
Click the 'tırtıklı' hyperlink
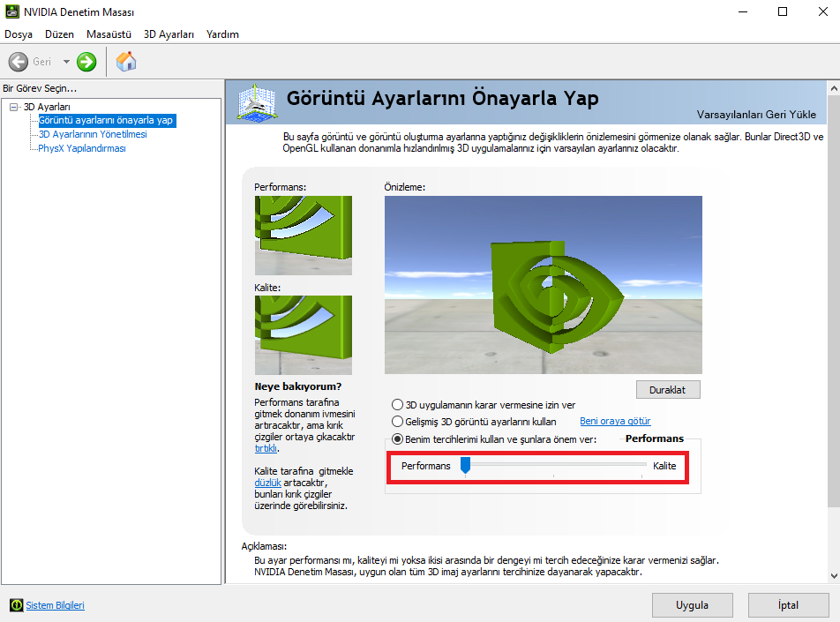point(266,448)
